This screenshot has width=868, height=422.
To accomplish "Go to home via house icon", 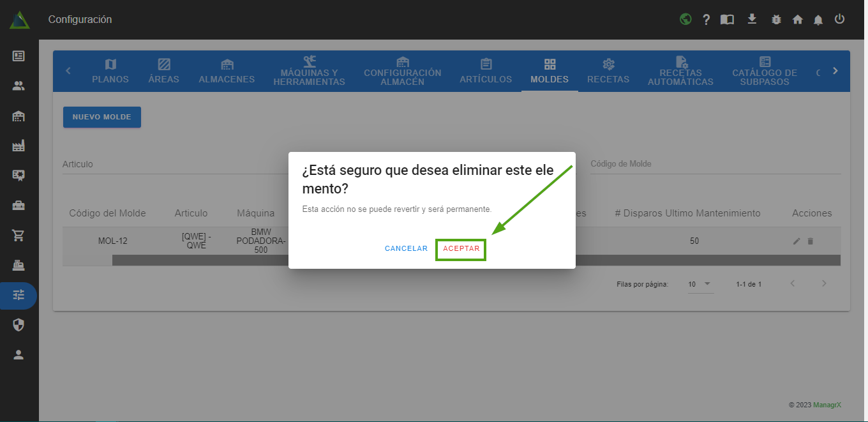I will click(797, 20).
